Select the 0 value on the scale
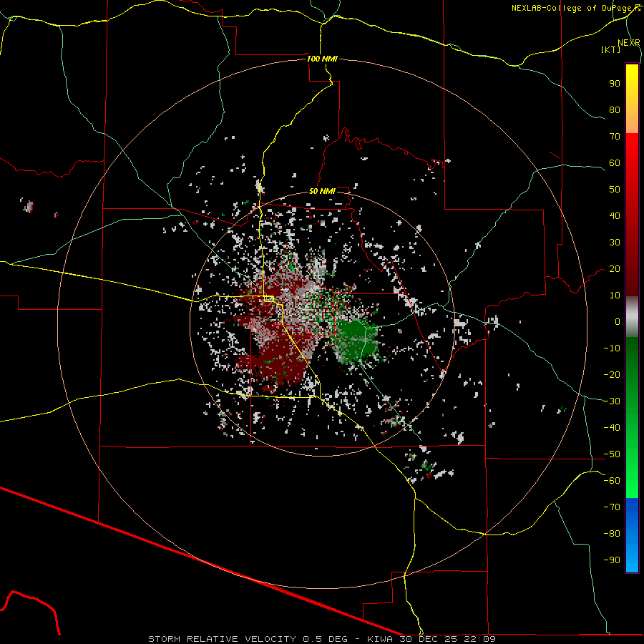This screenshot has width=644, height=644. pos(618,321)
